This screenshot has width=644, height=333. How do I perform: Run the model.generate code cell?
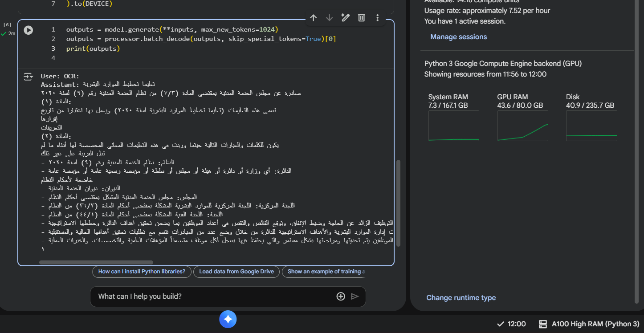tap(28, 30)
